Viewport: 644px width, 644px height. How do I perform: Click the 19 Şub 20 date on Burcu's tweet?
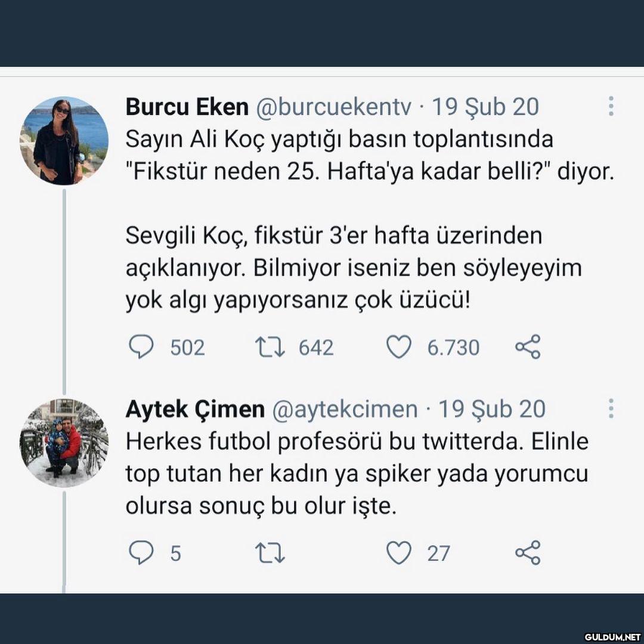(485, 107)
